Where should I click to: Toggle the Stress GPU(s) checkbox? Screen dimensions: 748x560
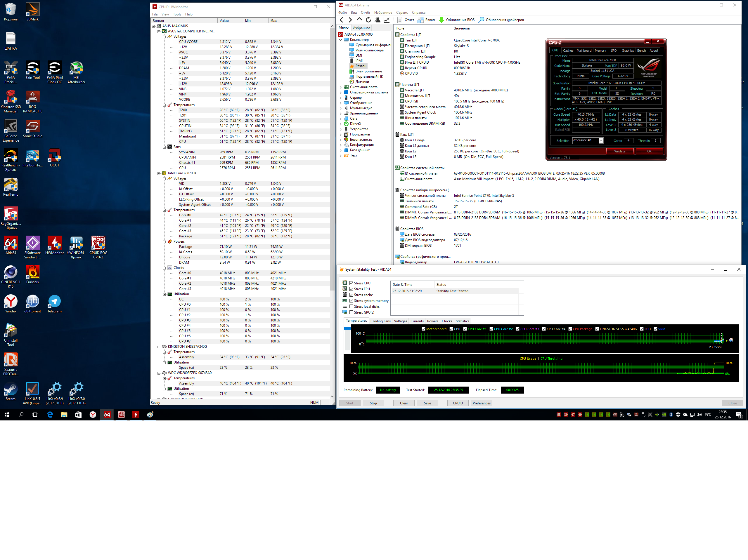351,312
